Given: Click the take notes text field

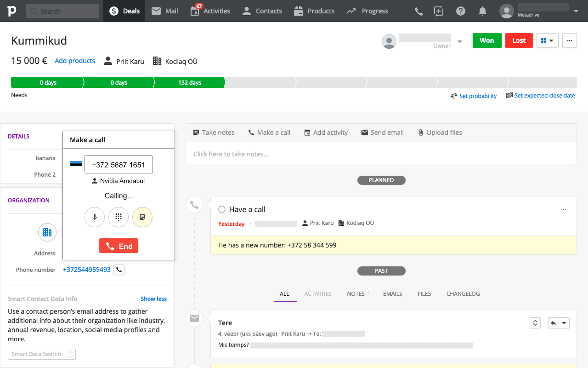Looking at the screenshot, I should (381, 154).
